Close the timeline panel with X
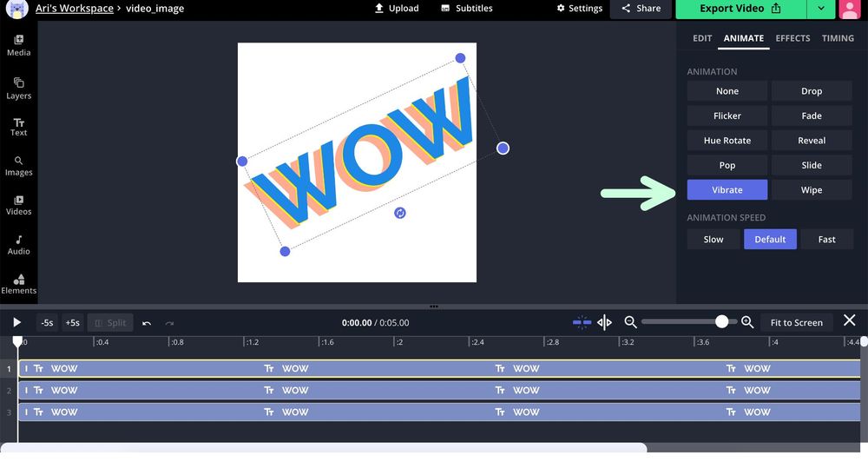The height and width of the screenshot is (462, 868). click(850, 321)
